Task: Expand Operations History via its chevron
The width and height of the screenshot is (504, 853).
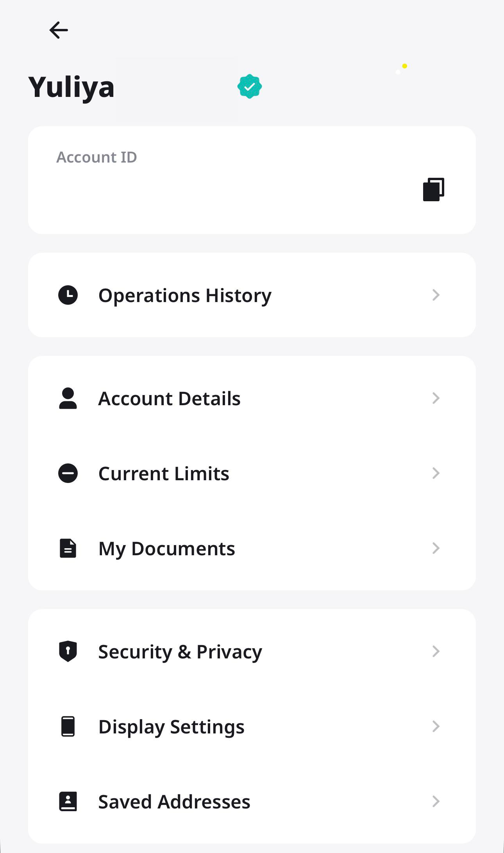Action: pos(436,295)
